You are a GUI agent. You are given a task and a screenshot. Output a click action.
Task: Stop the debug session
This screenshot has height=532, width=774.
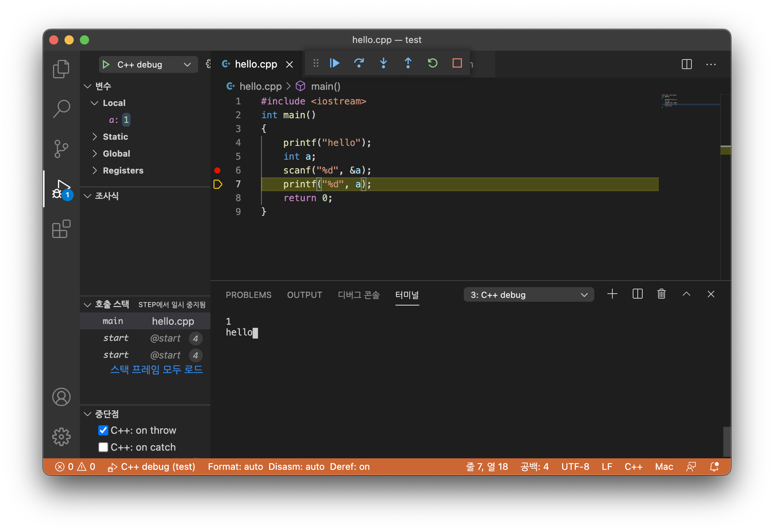(457, 63)
